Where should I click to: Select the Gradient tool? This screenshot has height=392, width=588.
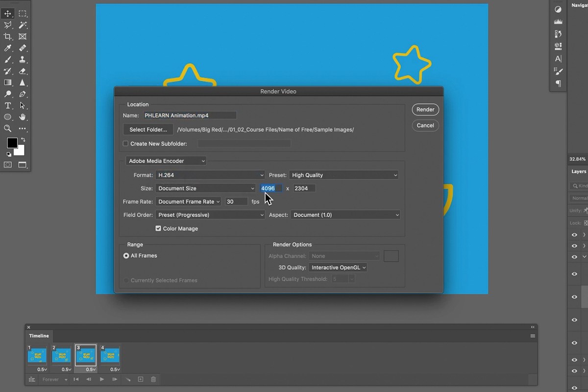[x=8, y=83]
